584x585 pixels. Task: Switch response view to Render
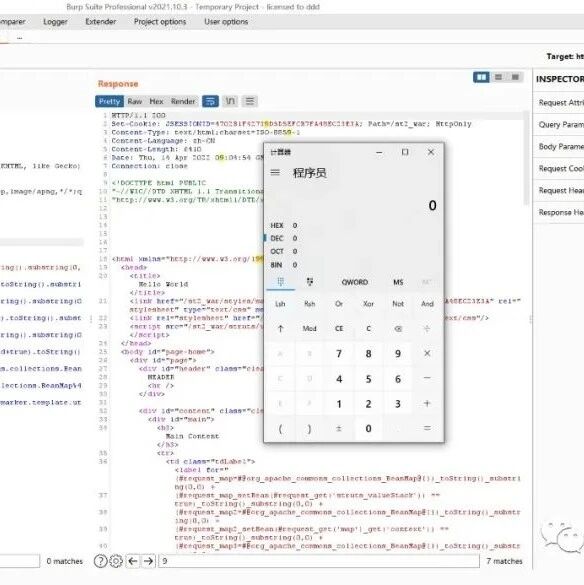[183, 101]
